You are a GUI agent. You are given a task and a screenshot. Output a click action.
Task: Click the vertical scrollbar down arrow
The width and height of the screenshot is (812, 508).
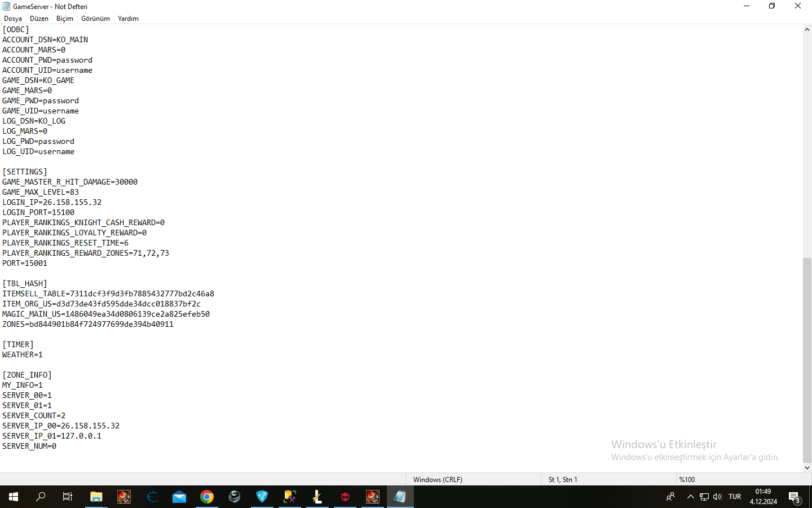[x=807, y=468]
